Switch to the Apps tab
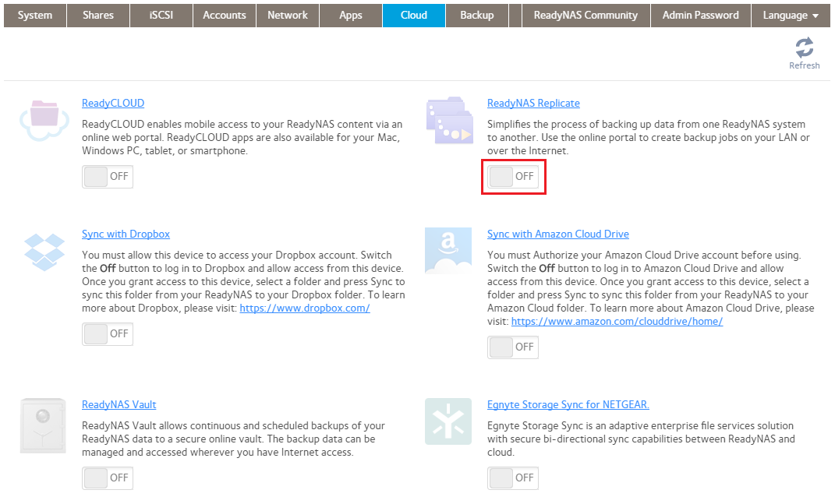Screen dimensions: 835x504 click(x=350, y=16)
